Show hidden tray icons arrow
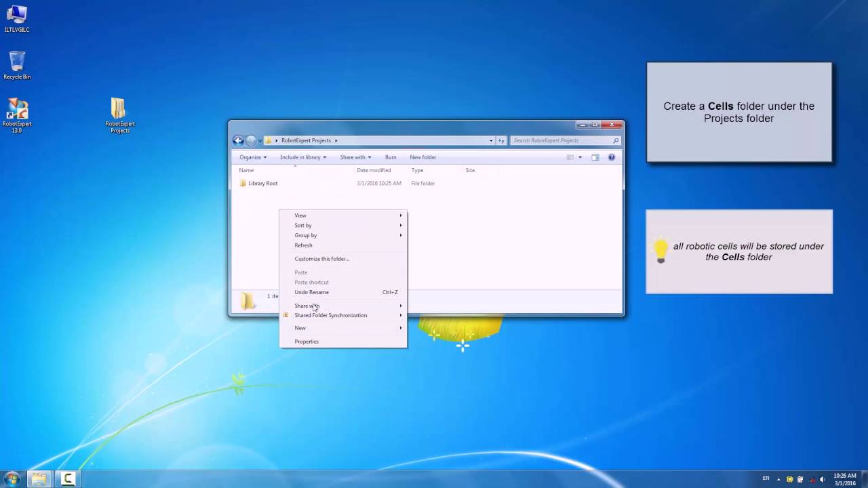This screenshot has width=868, height=488. [778, 480]
